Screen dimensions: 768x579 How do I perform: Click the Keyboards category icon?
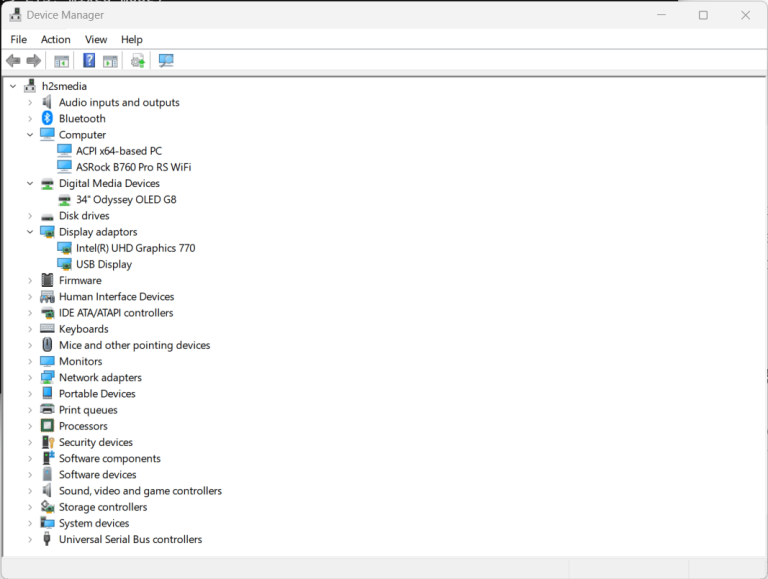pos(47,329)
